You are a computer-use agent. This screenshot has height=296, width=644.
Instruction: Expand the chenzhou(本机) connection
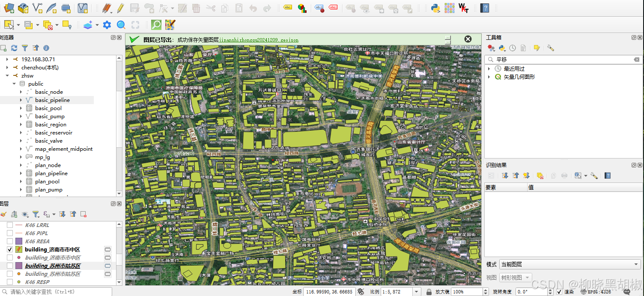tap(7, 67)
